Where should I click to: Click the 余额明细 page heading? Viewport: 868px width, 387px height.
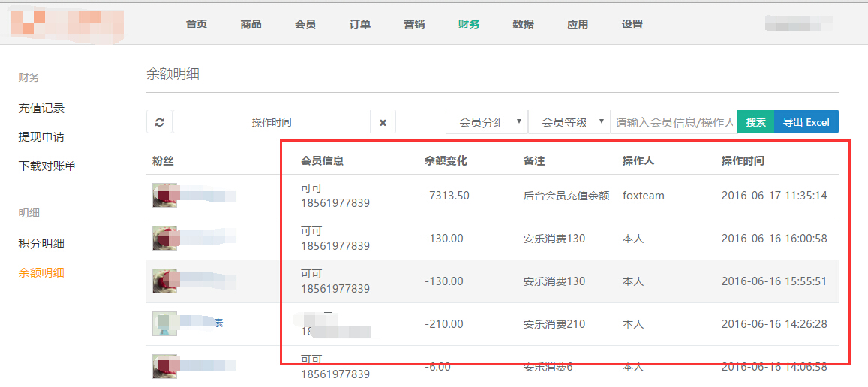(x=173, y=74)
